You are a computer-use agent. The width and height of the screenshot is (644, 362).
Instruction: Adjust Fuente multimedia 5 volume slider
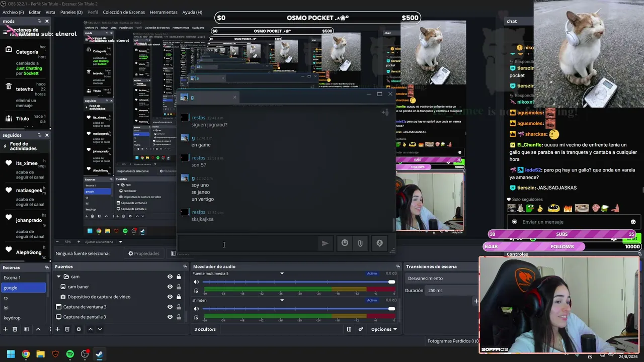298,282
